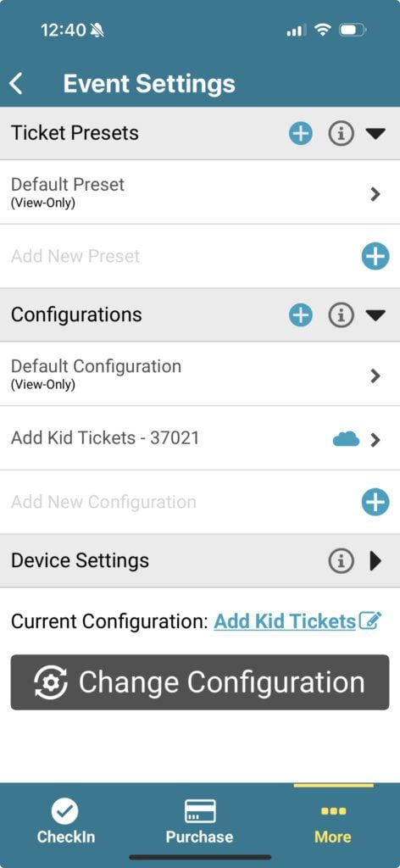Switch to the Purchase tab

[200, 821]
